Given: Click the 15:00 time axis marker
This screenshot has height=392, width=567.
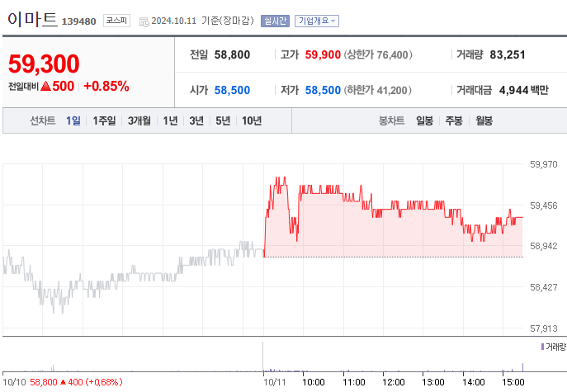Looking at the screenshot, I should [x=513, y=382].
